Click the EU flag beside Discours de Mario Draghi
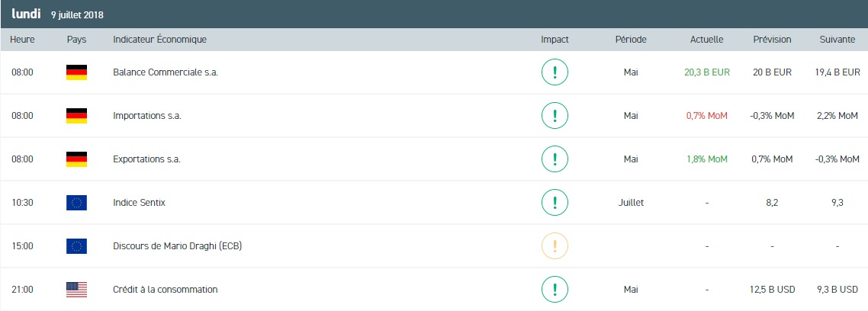 click(76, 246)
